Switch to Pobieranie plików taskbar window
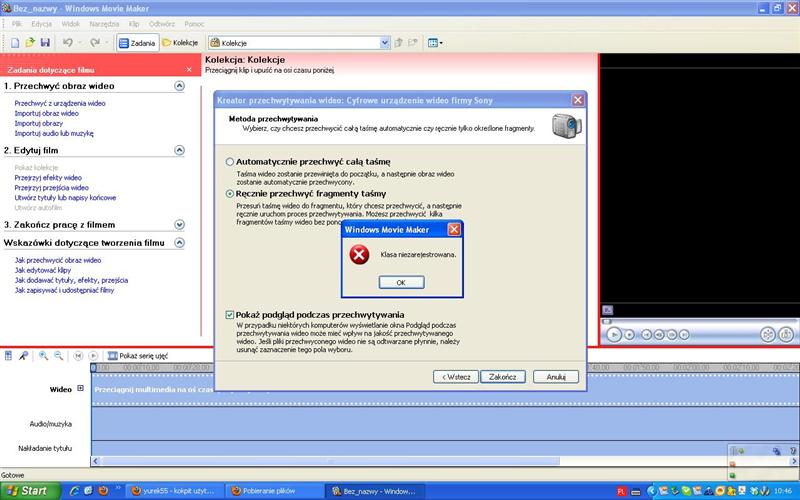 (275, 491)
